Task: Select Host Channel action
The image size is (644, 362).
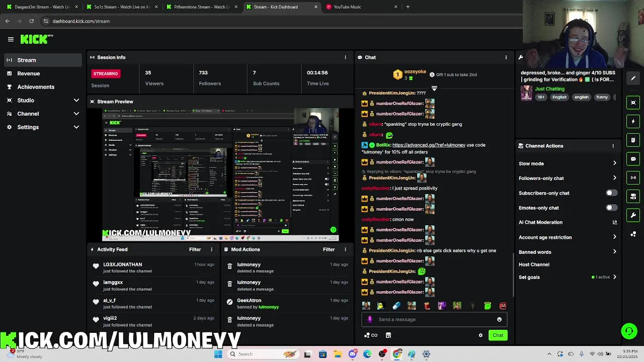Action: click(534, 264)
